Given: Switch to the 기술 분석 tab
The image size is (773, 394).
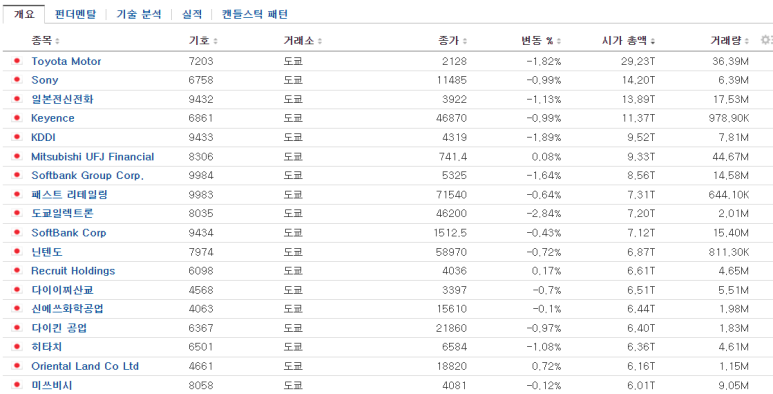Looking at the screenshot, I should [x=139, y=14].
